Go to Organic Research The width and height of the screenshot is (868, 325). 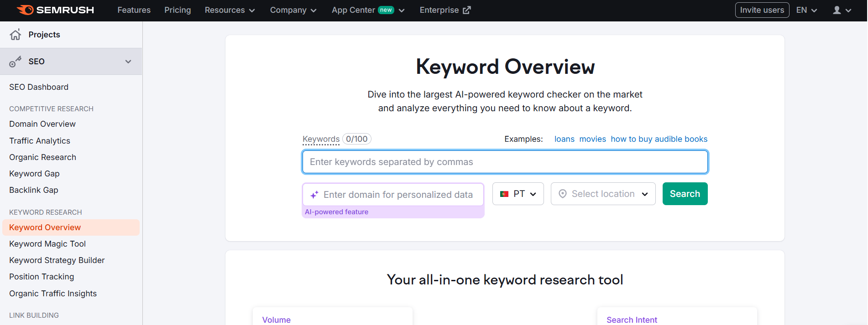tap(43, 157)
